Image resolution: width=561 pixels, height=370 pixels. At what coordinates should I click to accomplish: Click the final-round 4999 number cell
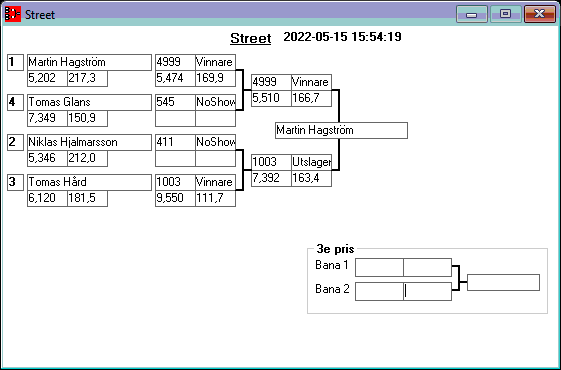pos(271,82)
